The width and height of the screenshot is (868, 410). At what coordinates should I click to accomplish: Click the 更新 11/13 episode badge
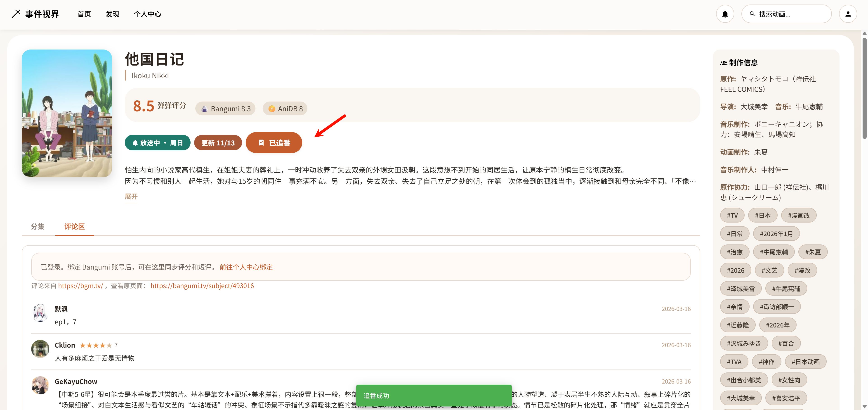pos(218,142)
